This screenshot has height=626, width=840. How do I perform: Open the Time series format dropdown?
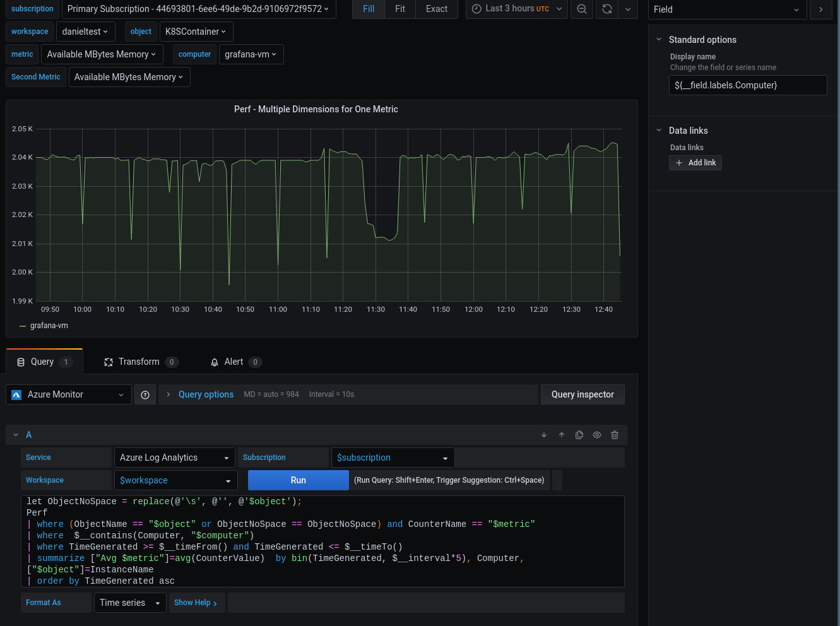click(x=129, y=603)
